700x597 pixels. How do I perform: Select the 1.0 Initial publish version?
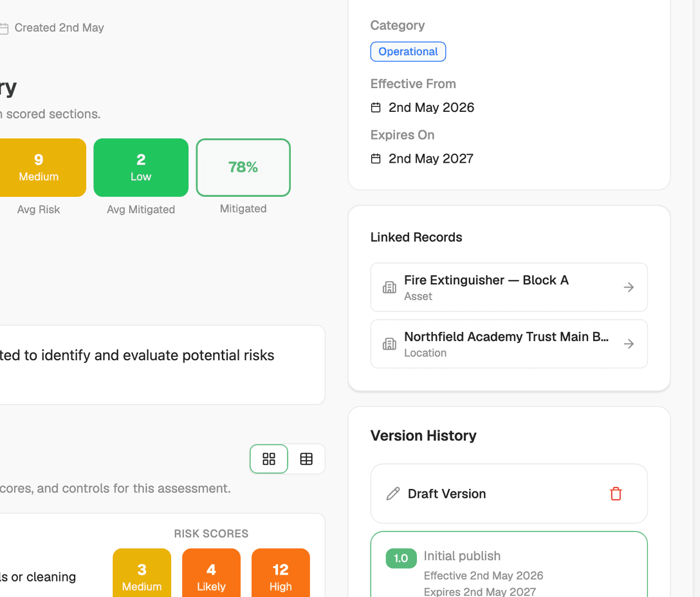[509, 565]
